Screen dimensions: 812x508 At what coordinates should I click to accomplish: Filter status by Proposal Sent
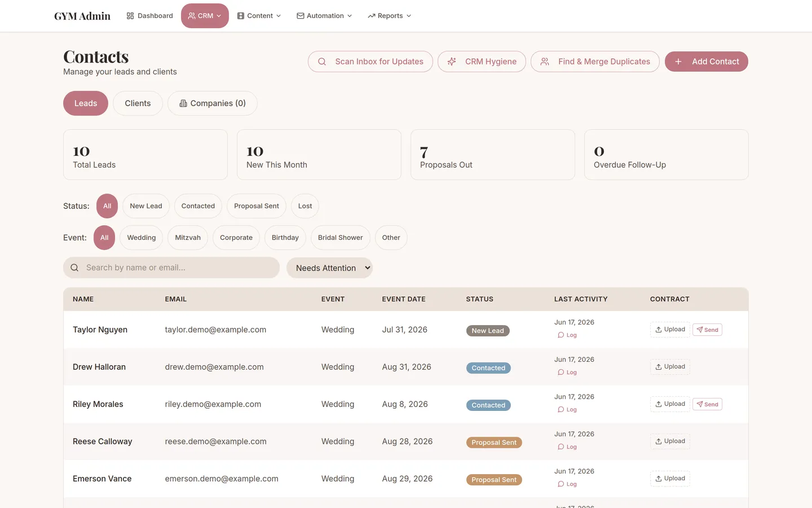257,206
